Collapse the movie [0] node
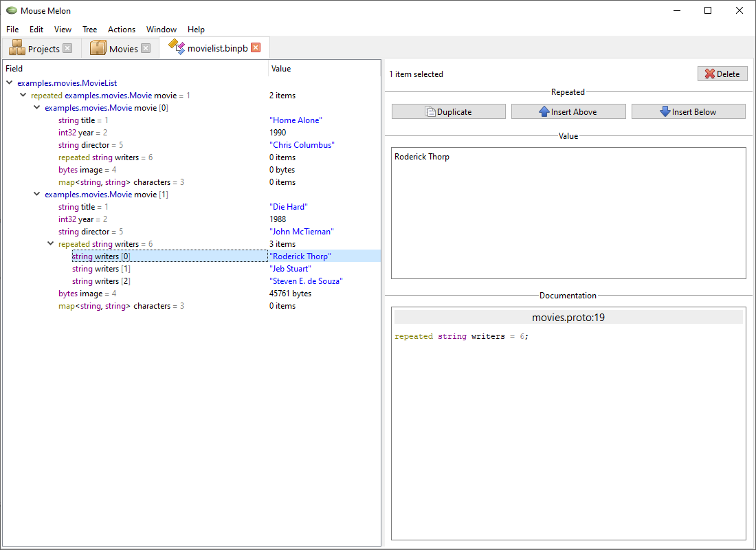756x550 pixels. [x=36, y=107]
